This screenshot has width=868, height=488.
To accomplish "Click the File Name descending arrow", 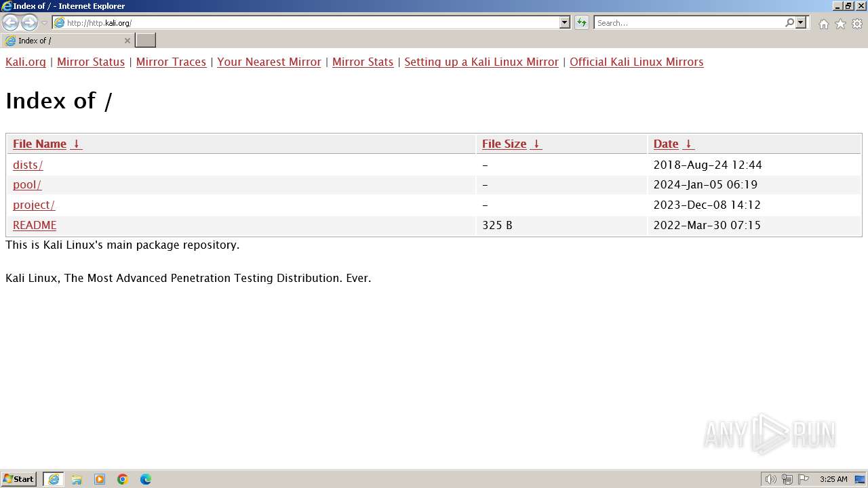I will coord(77,144).
